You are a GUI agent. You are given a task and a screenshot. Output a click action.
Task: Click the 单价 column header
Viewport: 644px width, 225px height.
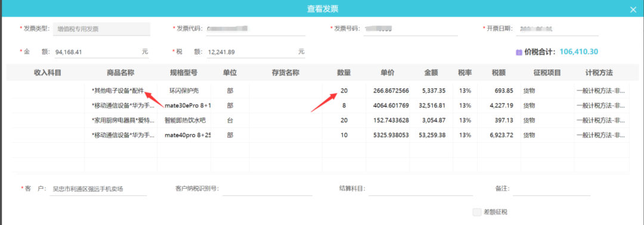click(x=388, y=73)
